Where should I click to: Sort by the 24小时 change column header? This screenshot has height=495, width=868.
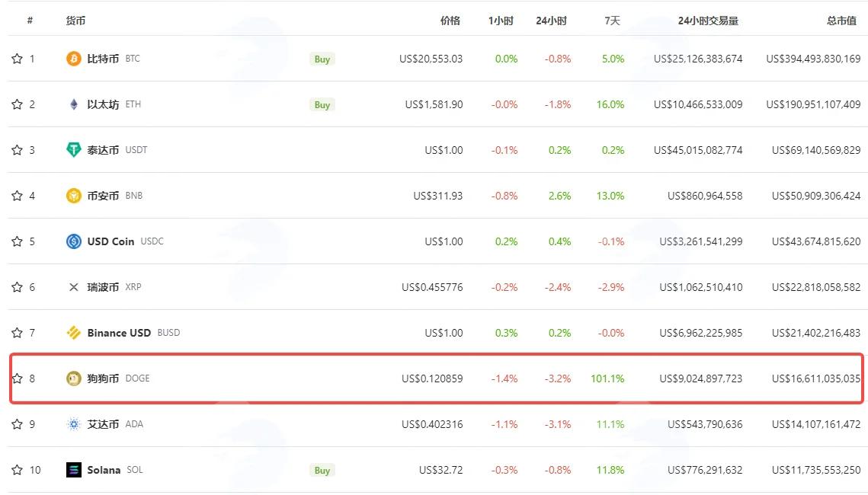[x=551, y=21]
